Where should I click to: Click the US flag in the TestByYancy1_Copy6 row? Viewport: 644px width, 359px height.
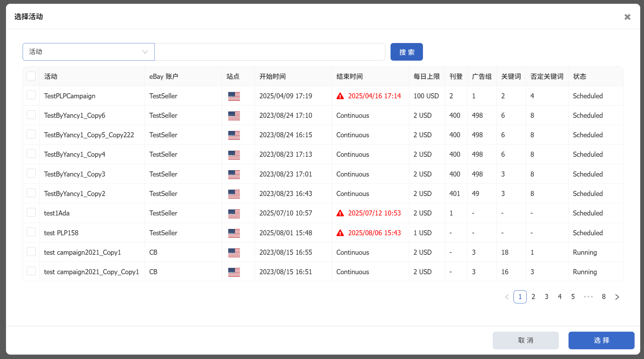tap(234, 116)
